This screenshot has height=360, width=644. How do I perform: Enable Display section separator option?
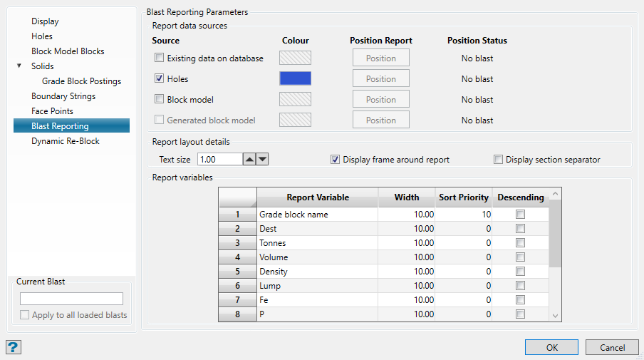[499, 160]
